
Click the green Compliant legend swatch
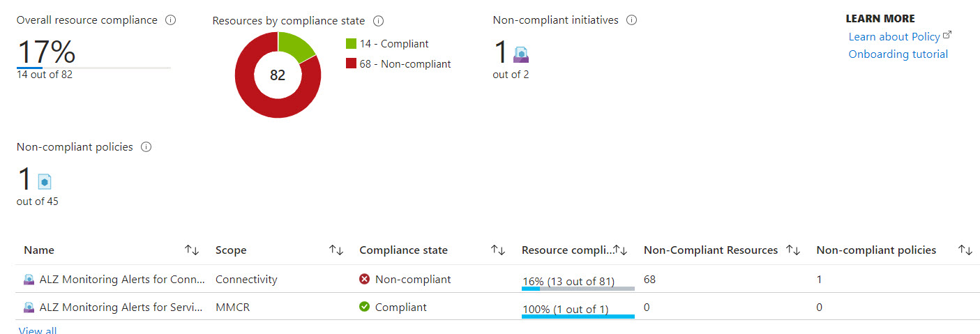(x=351, y=43)
